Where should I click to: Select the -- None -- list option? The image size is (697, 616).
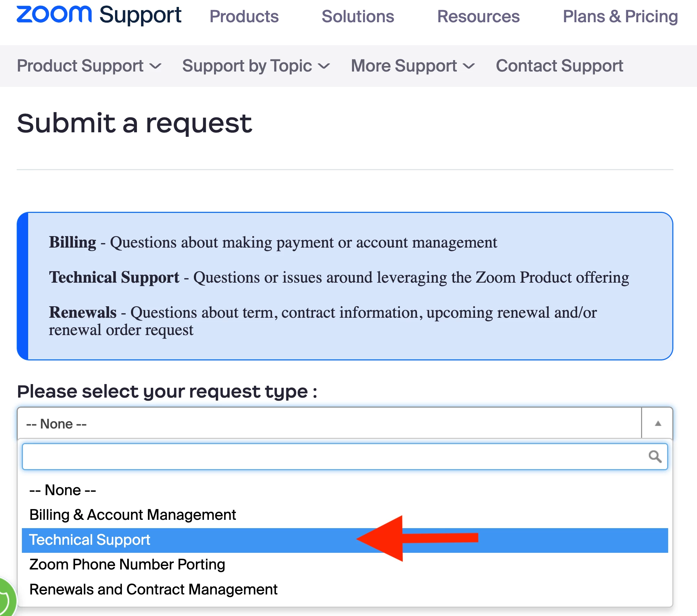[63, 490]
